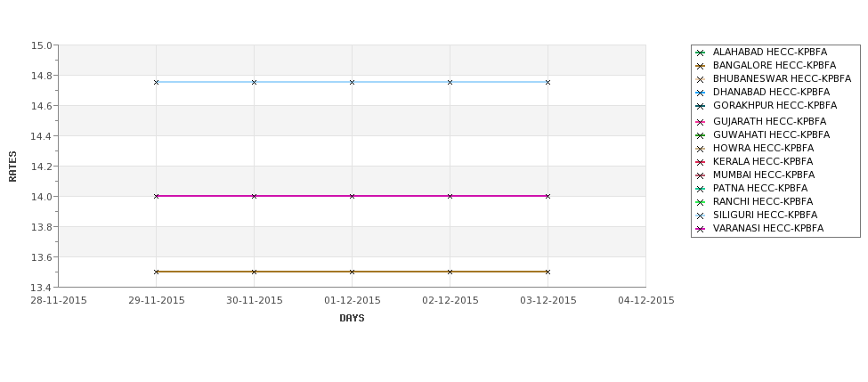Click the PATNA HECC-KPBFA legend marker
Viewport: 868px width, 382px height.
click(701, 189)
